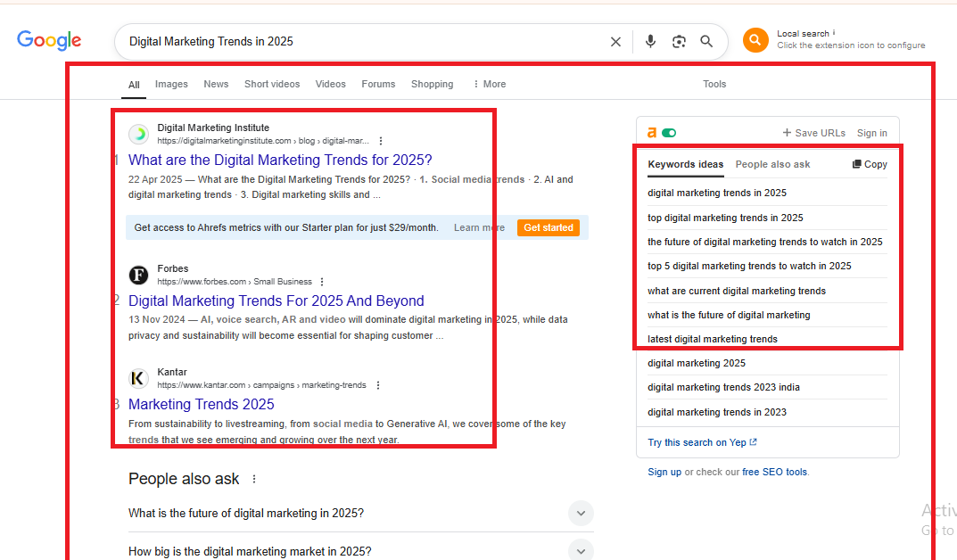
Task: Select keyword 'what are current digital marketing trends'
Action: pos(737,291)
